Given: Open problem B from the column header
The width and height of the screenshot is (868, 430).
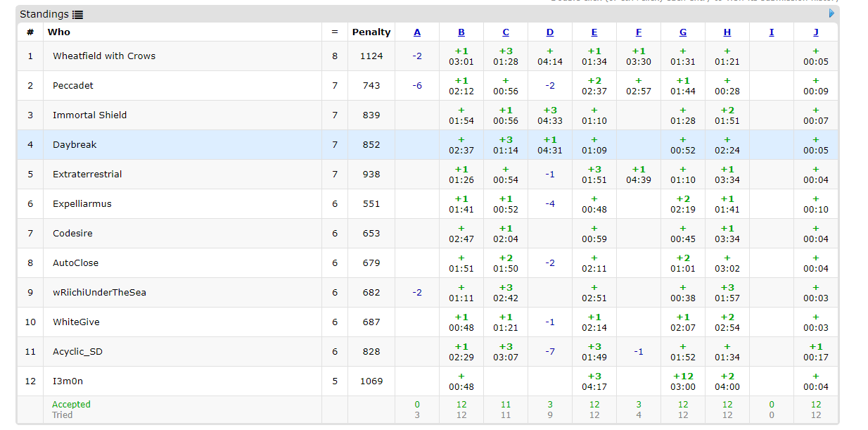Looking at the screenshot, I should tap(461, 32).
